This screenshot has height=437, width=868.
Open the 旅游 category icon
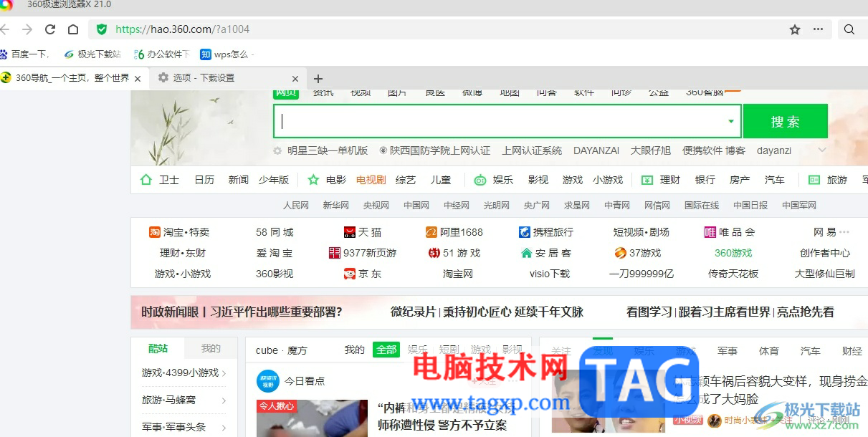814,180
